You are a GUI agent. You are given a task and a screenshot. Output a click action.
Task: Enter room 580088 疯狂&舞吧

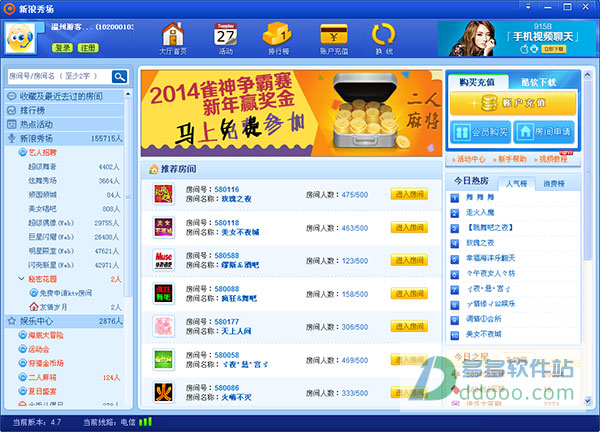(x=409, y=293)
